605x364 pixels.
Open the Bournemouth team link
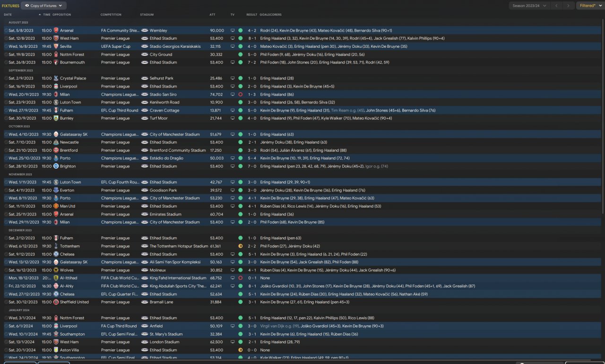(72, 62)
